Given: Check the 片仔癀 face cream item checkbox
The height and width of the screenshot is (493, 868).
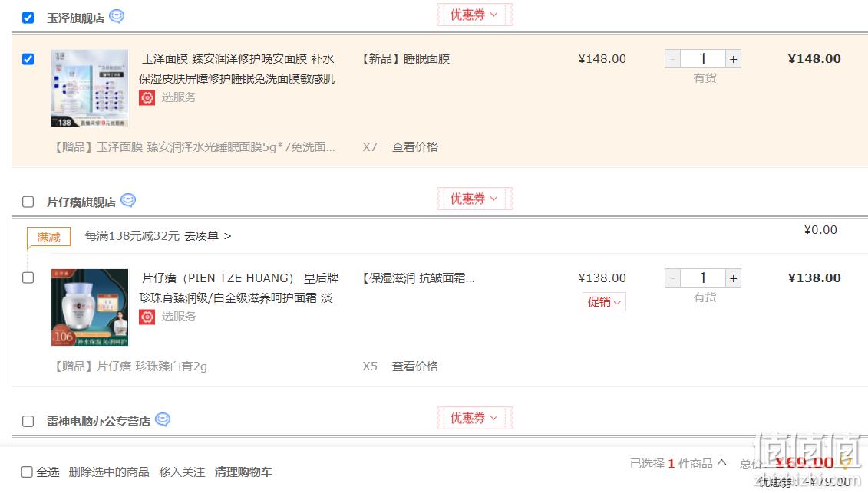Looking at the screenshot, I should (28, 278).
